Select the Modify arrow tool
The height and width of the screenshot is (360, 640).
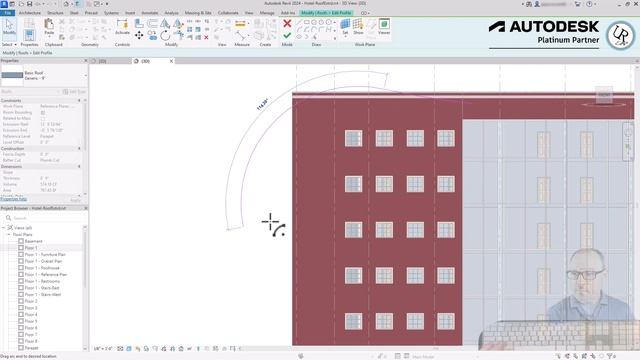pyautogui.click(x=9, y=27)
